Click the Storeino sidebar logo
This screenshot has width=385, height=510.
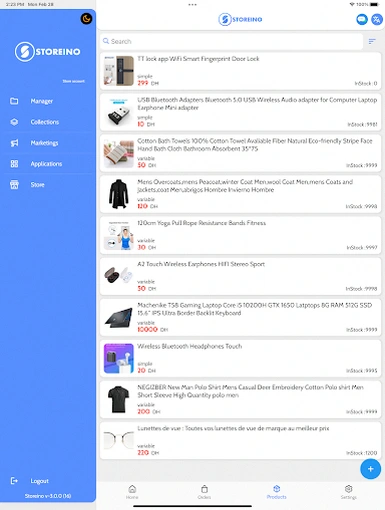(x=47, y=52)
